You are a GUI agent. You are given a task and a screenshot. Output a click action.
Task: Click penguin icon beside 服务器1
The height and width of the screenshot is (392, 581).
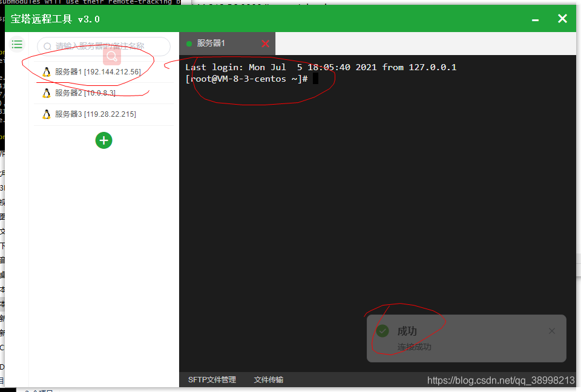click(x=47, y=72)
